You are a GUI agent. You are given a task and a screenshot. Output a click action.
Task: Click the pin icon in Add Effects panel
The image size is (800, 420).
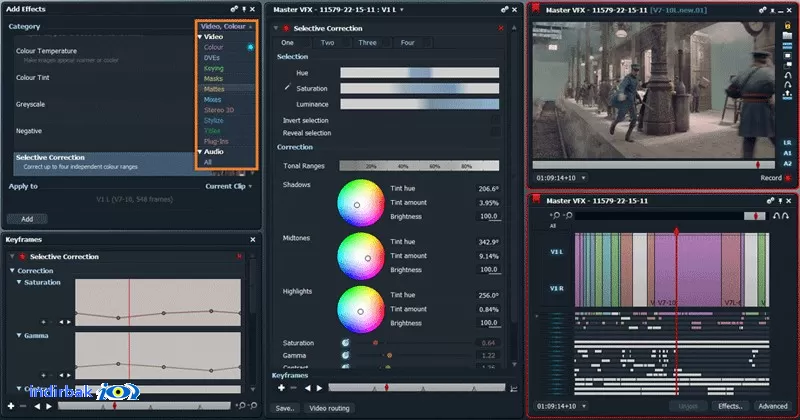(244, 9)
